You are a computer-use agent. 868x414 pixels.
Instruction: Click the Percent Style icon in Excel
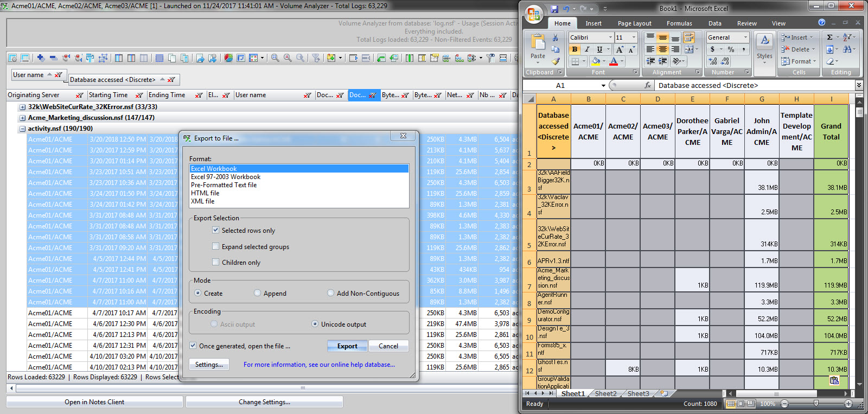coord(731,49)
